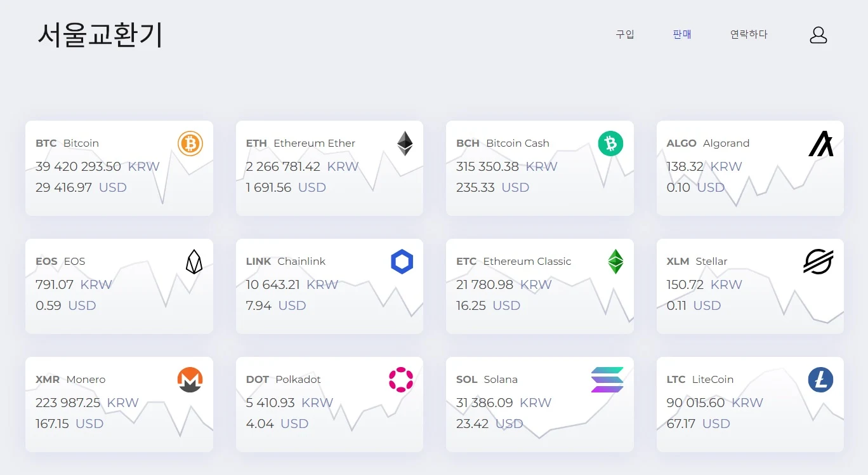Open the 연락하다 contact link
The image size is (868, 475).
tap(749, 34)
